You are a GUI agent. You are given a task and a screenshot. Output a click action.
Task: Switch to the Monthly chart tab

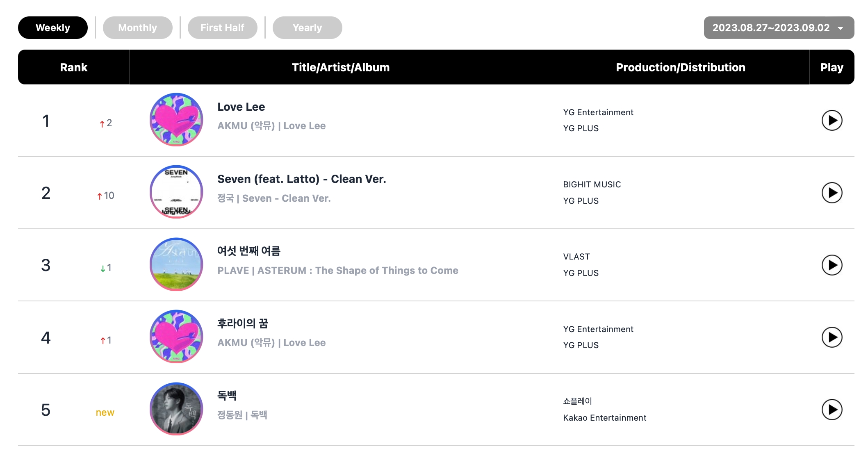pyautogui.click(x=137, y=28)
